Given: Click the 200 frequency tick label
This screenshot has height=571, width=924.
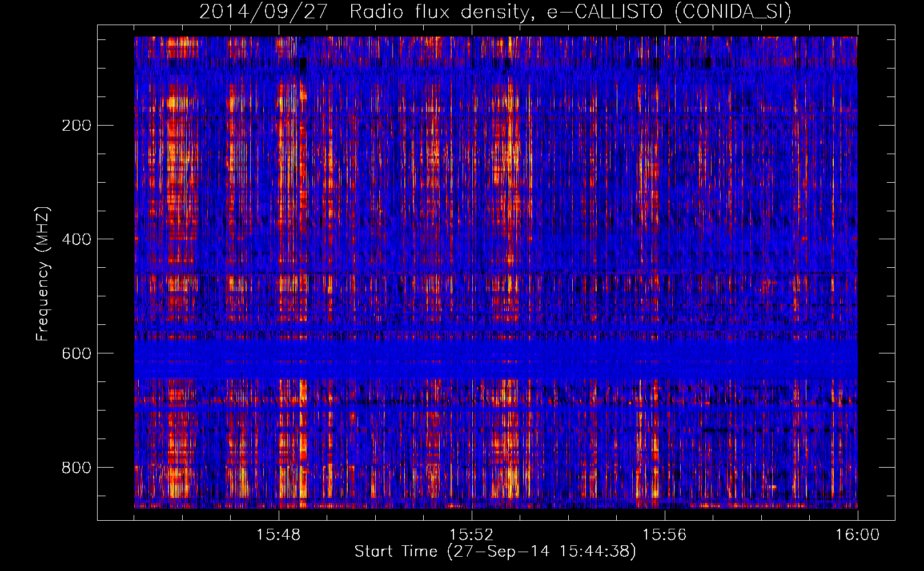Looking at the screenshot, I should coord(77,125).
